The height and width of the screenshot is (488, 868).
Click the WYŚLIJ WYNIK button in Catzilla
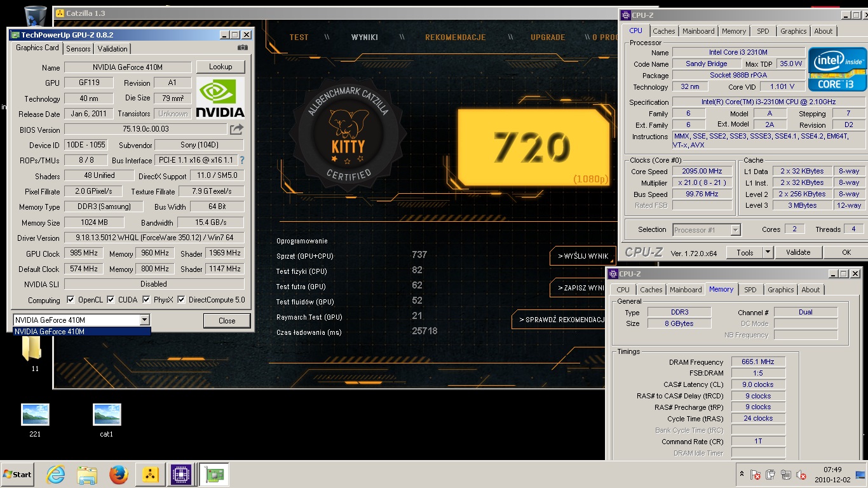[x=583, y=256]
